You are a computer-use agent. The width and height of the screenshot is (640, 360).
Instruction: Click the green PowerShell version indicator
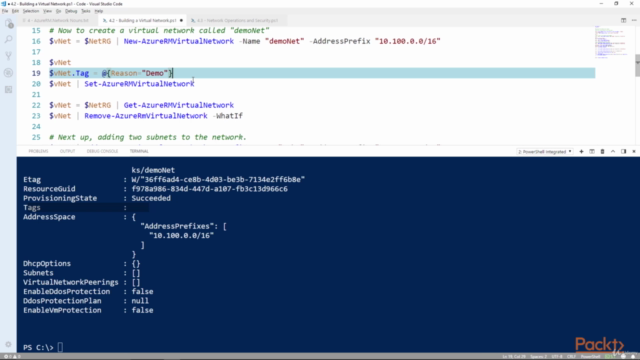click(x=610, y=356)
